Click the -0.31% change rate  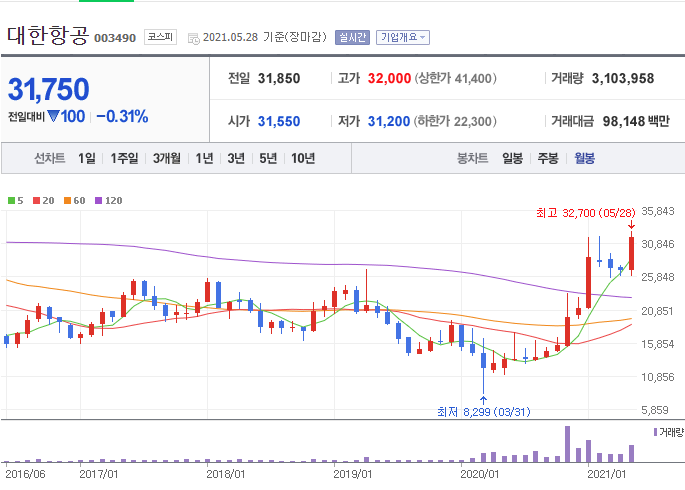pyautogui.click(x=122, y=117)
